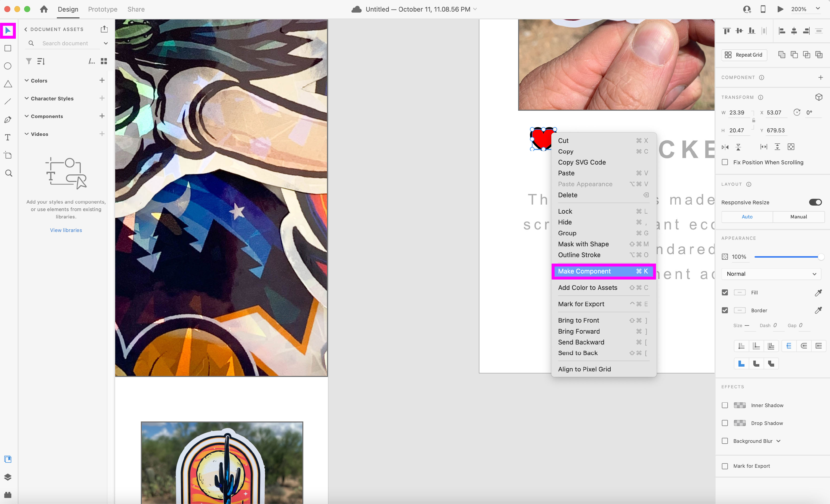
Task: Select the Rectangle tool
Action: (x=8, y=48)
